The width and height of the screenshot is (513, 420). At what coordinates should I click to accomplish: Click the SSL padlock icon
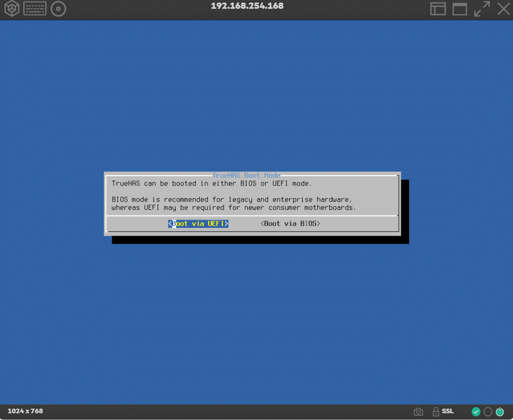(436, 412)
